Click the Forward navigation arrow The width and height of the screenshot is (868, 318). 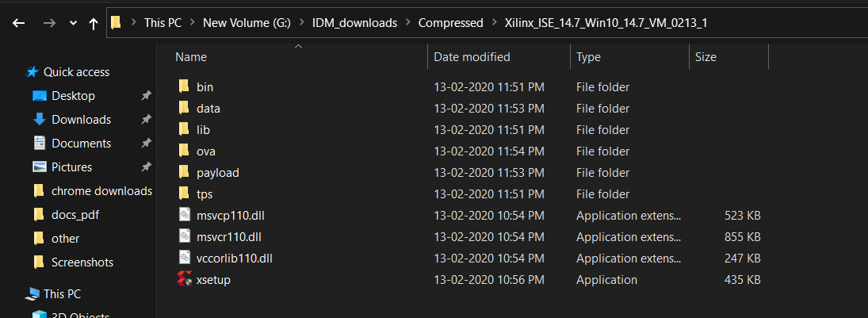(49, 23)
